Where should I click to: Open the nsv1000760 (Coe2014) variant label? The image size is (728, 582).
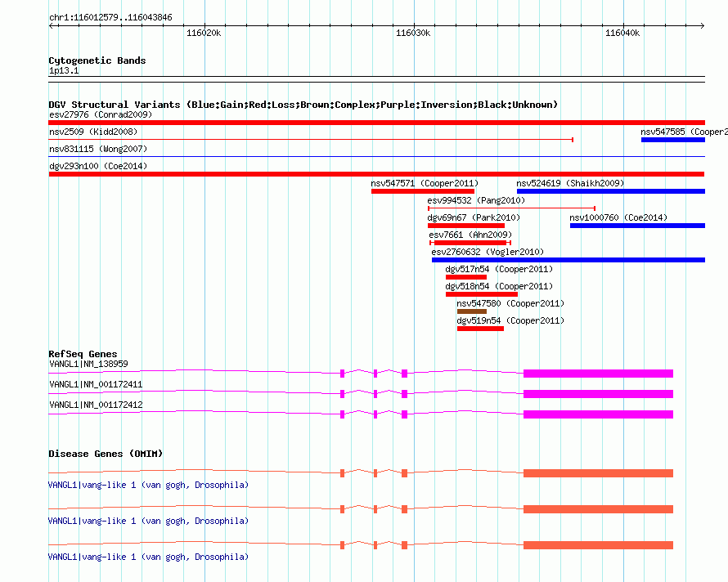click(x=618, y=217)
